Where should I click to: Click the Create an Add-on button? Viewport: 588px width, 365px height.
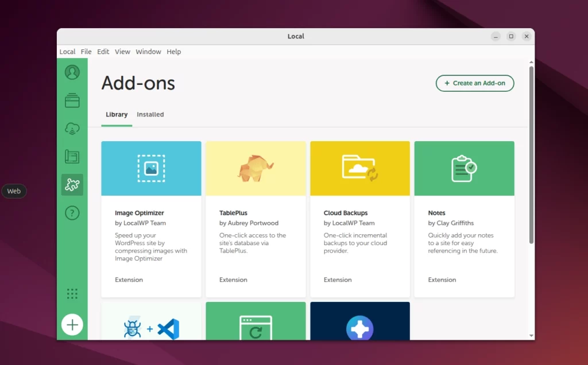pos(475,83)
